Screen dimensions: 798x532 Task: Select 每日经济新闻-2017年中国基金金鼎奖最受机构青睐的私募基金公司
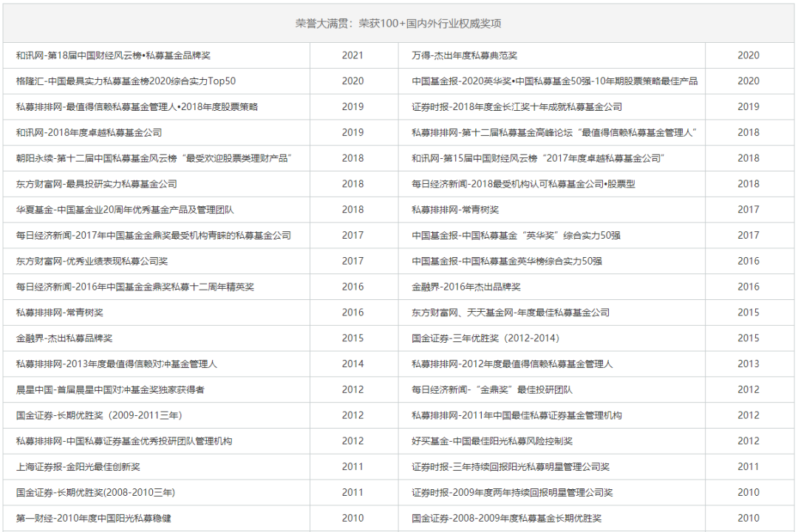(153, 235)
